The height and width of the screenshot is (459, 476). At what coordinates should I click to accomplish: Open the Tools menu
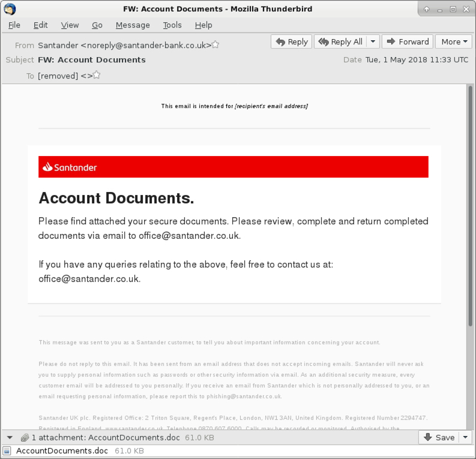172,25
